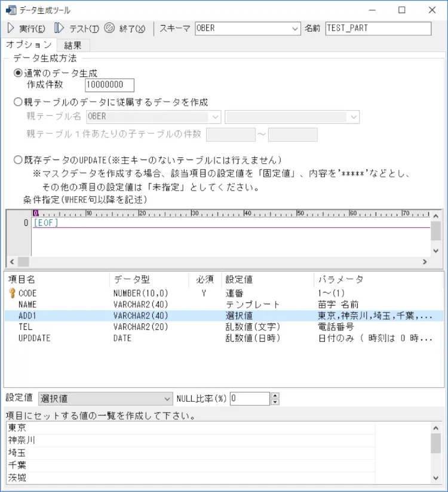Click the NULL比率(%) input field

pyautogui.click(x=250, y=399)
